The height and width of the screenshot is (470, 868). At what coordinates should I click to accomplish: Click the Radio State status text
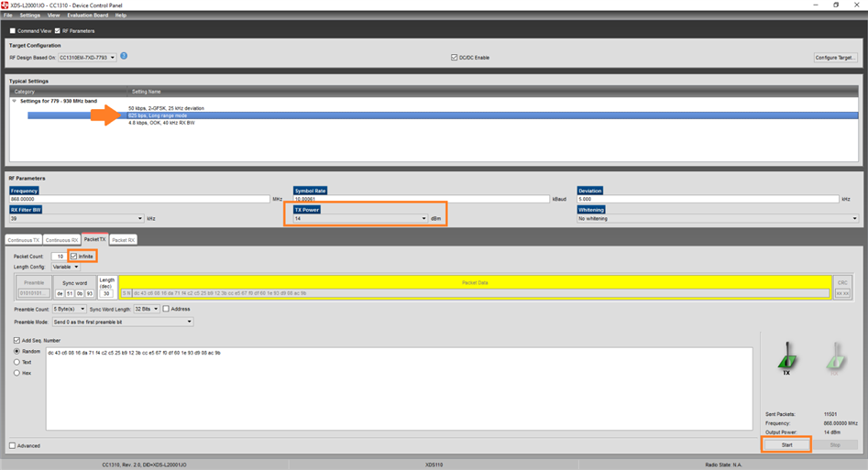pyautogui.click(x=723, y=465)
